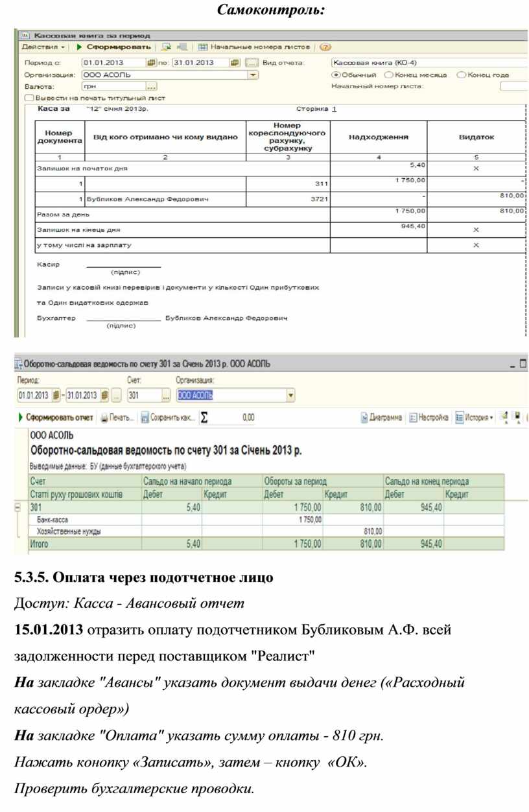Minimize the Оборотно-сальдовая ведомость window

pyautogui.click(x=513, y=365)
